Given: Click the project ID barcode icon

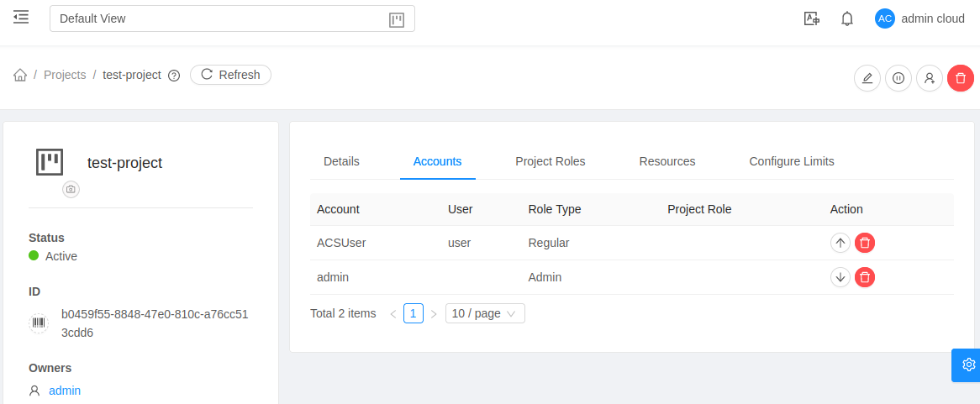Looking at the screenshot, I should pos(39,323).
